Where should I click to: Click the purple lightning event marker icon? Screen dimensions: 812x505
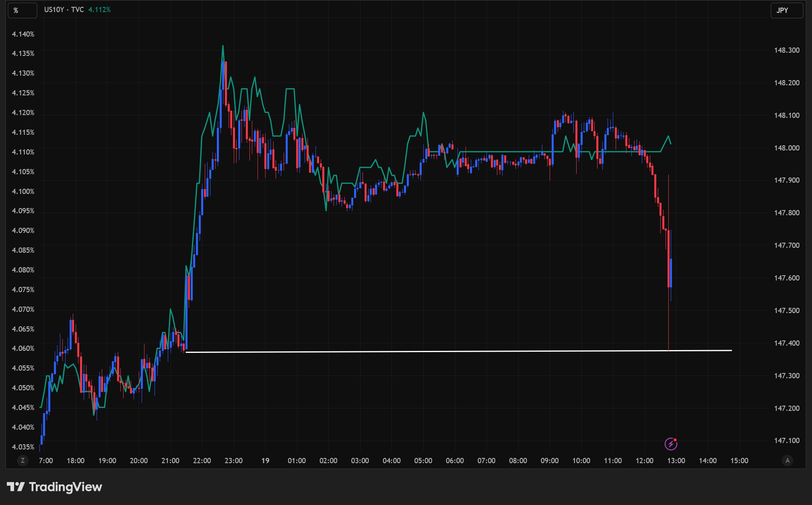pos(671,444)
